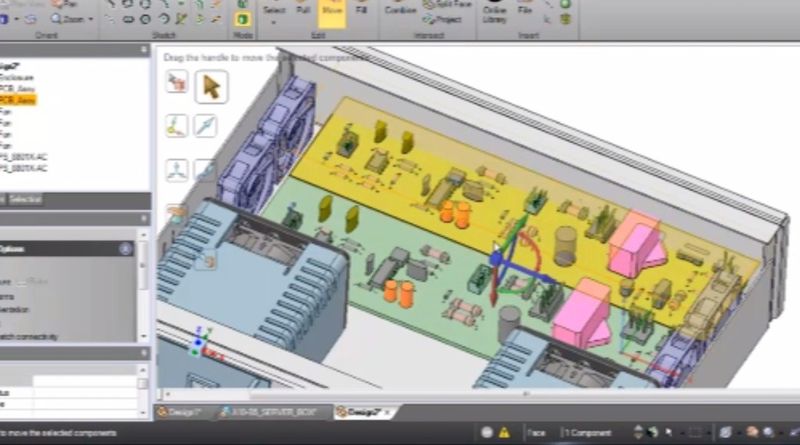This screenshot has width=800, height=445.
Task: Click the orange globe icon in status bar
Action: 752,432
